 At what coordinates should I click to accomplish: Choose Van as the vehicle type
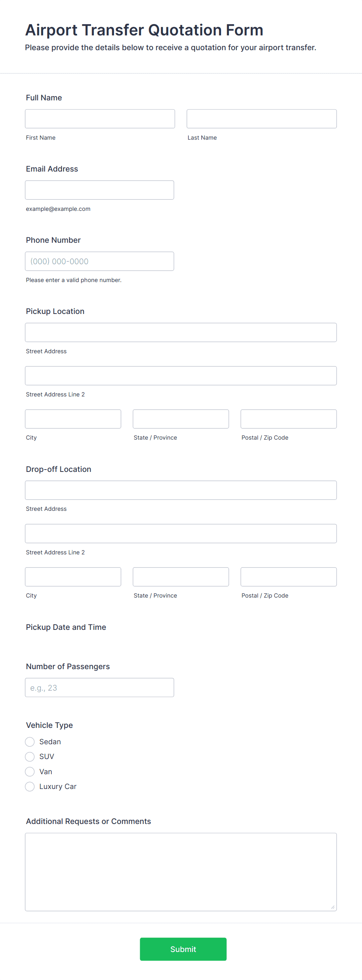(30, 771)
